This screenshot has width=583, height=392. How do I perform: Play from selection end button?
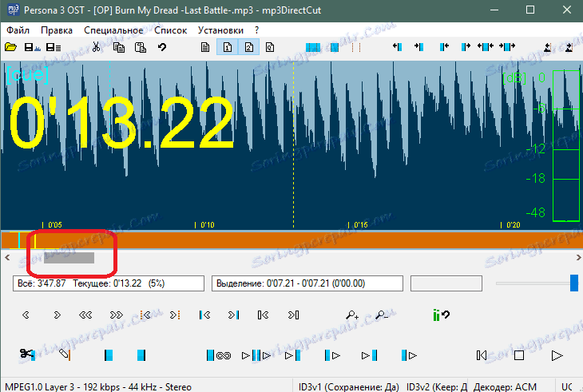[409, 355]
